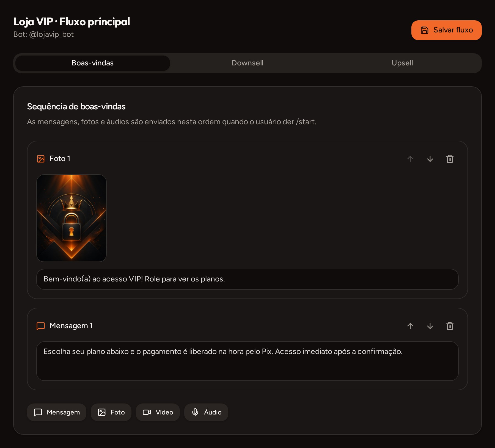Click the Mensagem 1 chat bubble icon
Image resolution: width=495 pixels, height=448 pixels.
(x=41, y=326)
